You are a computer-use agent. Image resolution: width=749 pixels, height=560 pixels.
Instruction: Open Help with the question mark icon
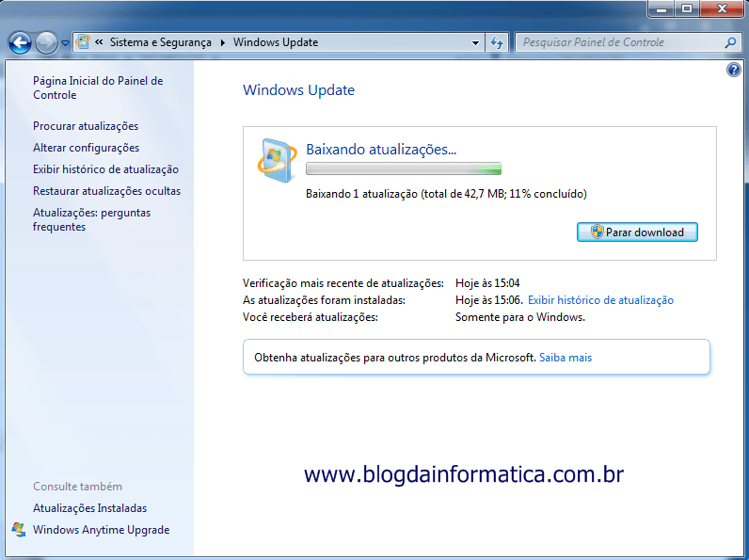[734, 70]
